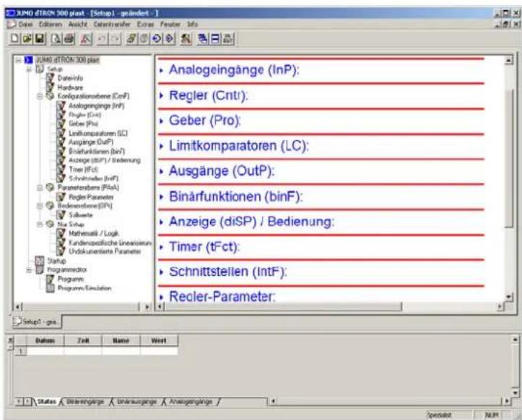Image resolution: width=522 pixels, height=420 pixels.
Task: Open the Datentransfer menu
Action: (x=112, y=25)
